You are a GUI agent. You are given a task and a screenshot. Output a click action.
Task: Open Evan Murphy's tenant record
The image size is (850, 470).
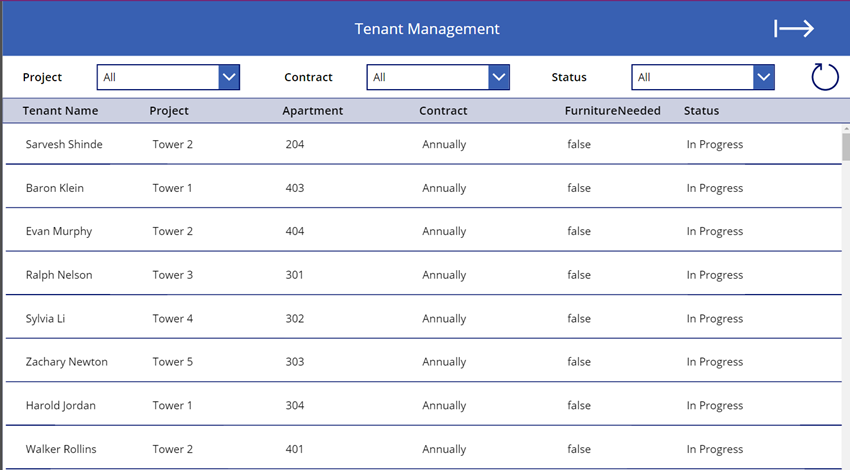point(59,231)
